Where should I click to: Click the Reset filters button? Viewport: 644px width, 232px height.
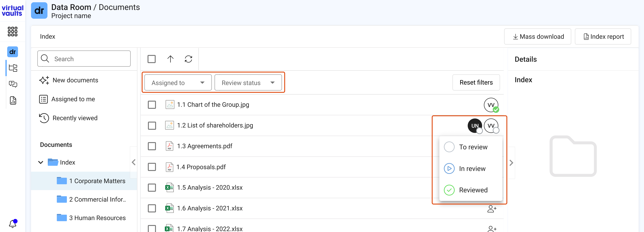tap(476, 82)
